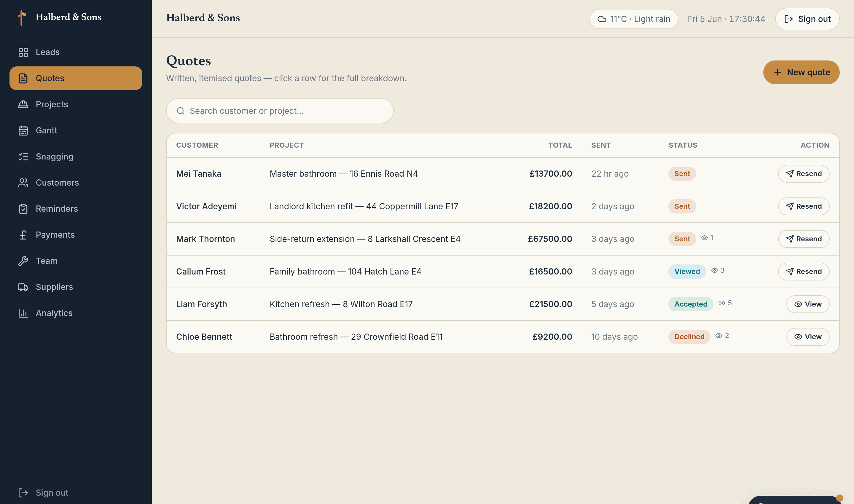
Task: Resend Callum Frost's quote
Action: pos(803,272)
